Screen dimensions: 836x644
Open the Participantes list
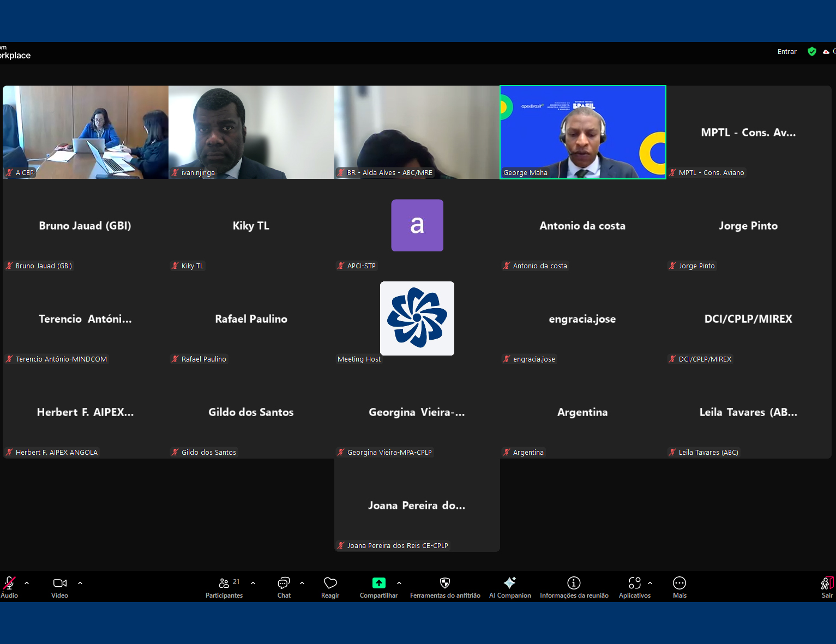(x=224, y=583)
